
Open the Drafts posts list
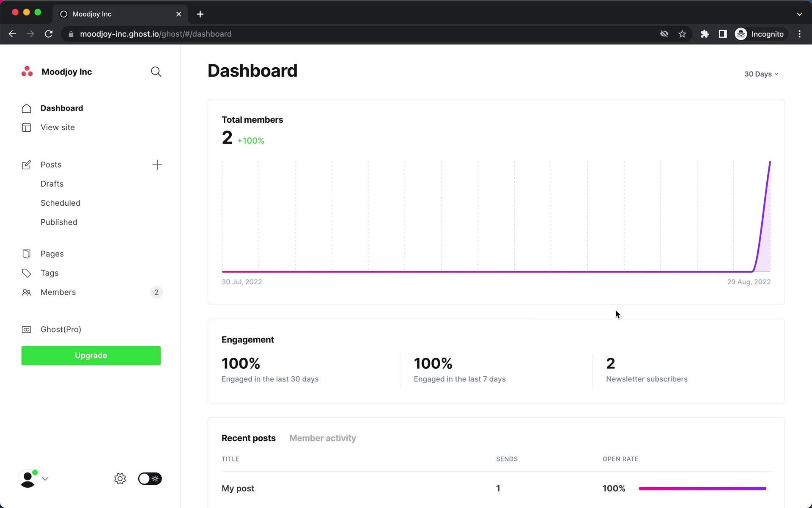coord(52,184)
